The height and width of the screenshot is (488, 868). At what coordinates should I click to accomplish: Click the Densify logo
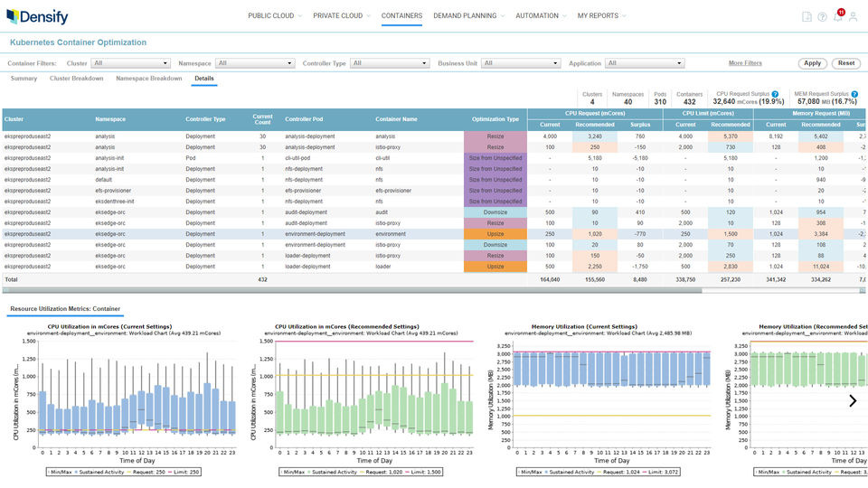(x=37, y=16)
